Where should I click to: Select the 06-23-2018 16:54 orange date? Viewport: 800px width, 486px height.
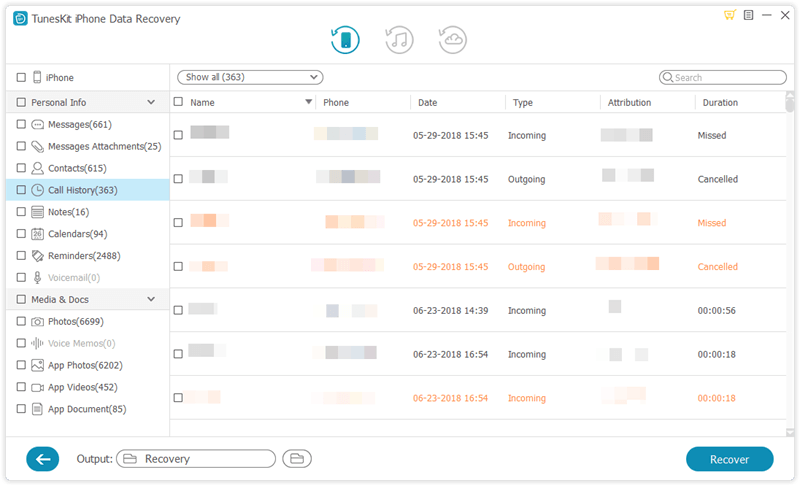pyautogui.click(x=451, y=398)
